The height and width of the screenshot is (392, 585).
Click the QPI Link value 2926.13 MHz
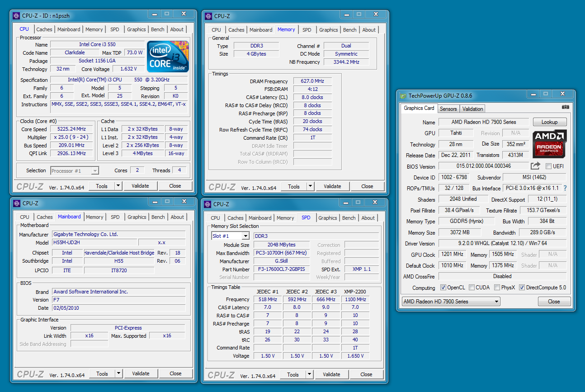pos(71,153)
